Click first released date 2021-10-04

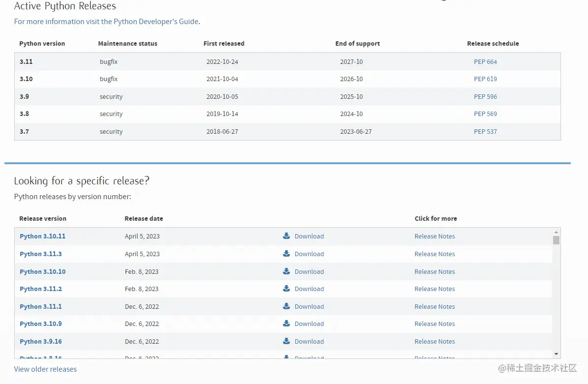(222, 79)
